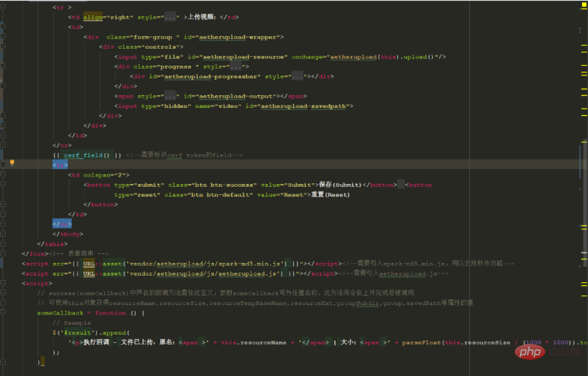Click the yellow lightbulb quick-fix icon

pyautogui.click(x=12, y=163)
